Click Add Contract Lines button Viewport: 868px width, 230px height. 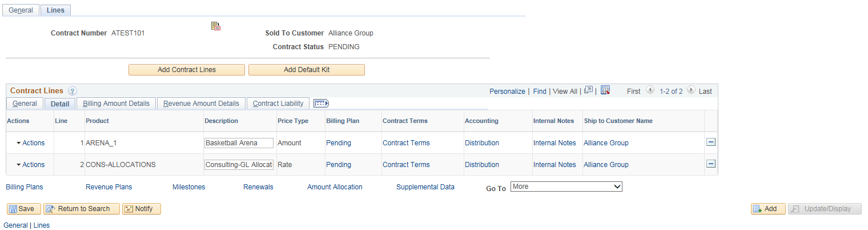coord(187,70)
